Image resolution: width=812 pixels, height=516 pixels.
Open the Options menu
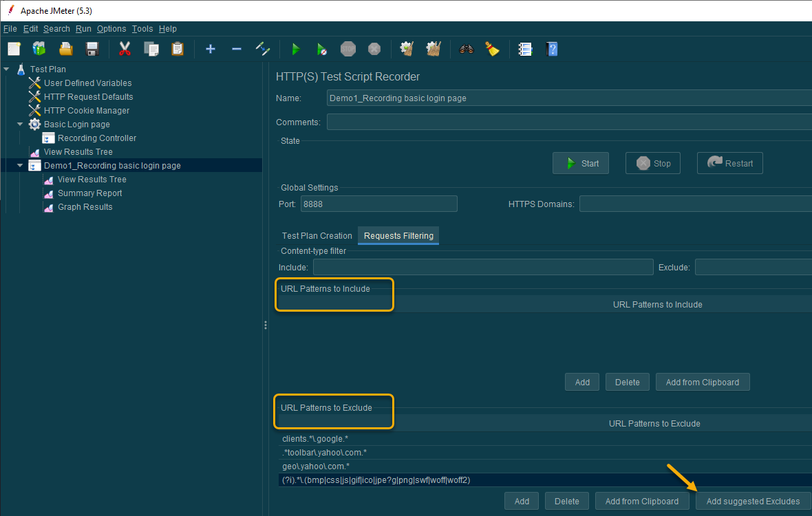click(111, 29)
